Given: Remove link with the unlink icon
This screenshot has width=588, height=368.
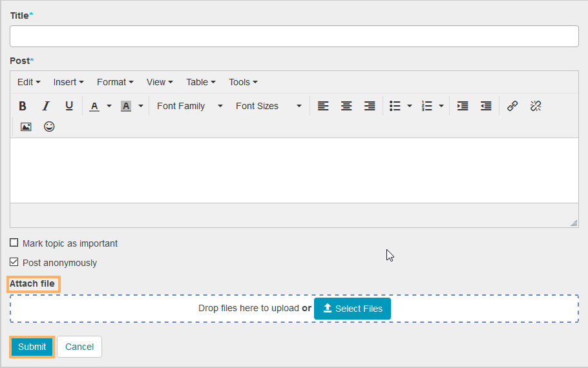Looking at the screenshot, I should click(x=536, y=106).
